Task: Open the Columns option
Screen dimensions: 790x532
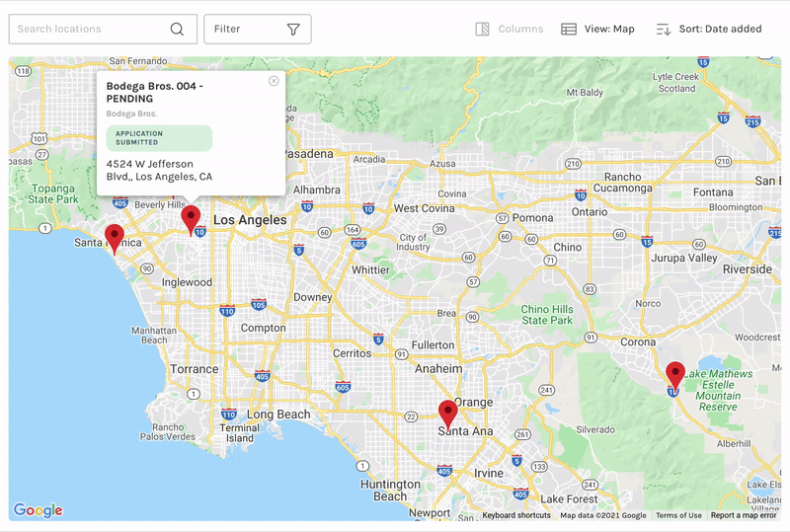Action: (x=510, y=30)
